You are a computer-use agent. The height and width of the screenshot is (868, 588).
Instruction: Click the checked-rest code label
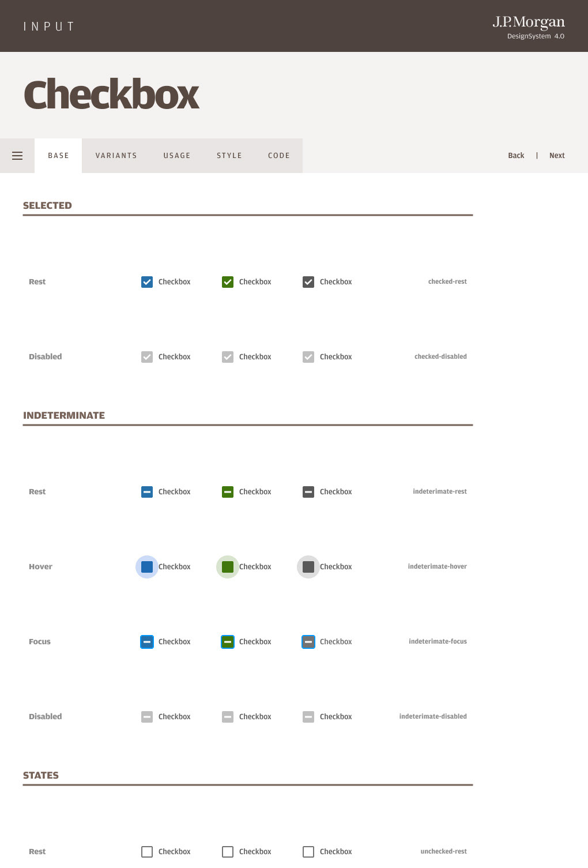(x=447, y=281)
